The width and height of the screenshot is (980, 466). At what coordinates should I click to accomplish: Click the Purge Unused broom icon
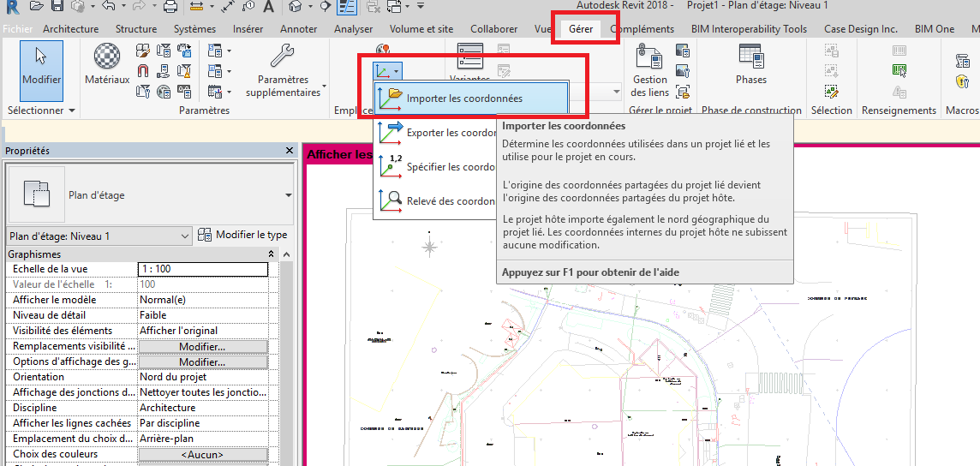(184, 70)
